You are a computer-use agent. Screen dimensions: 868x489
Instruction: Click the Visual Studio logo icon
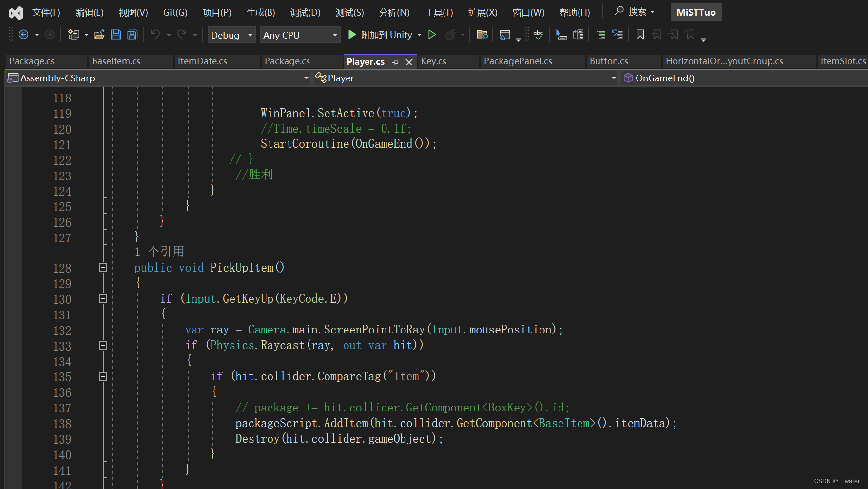(16, 13)
